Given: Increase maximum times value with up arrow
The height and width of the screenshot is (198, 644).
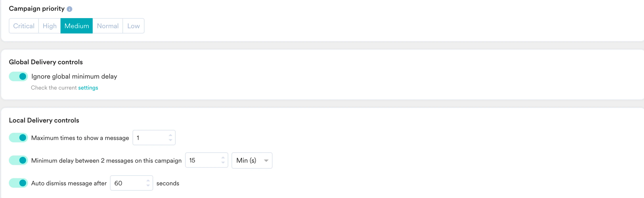Looking at the screenshot, I should (170, 135).
